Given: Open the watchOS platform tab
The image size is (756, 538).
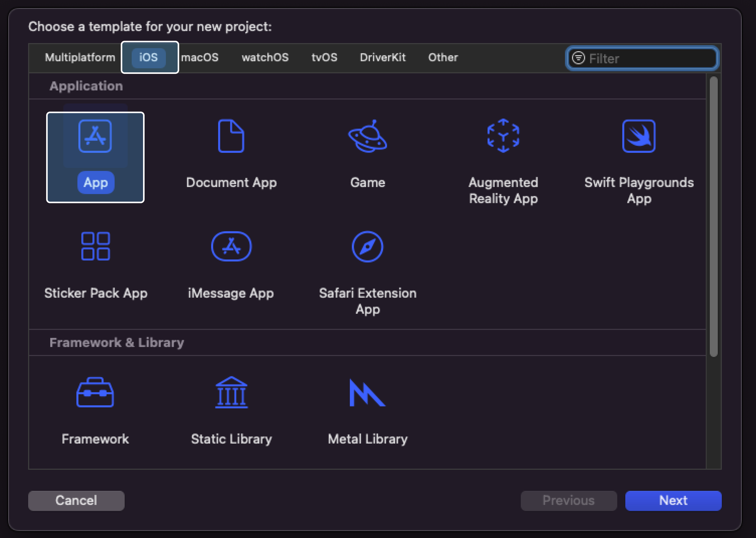Looking at the screenshot, I should pyautogui.click(x=265, y=58).
